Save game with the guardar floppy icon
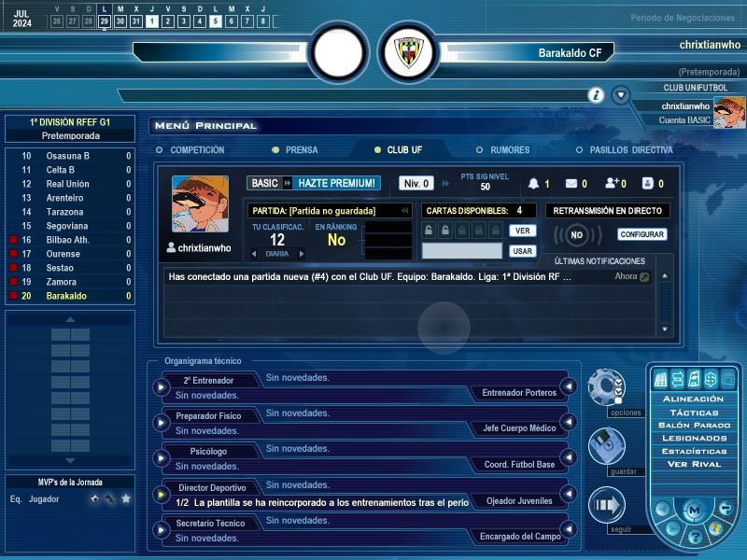747x560 pixels. (606, 445)
